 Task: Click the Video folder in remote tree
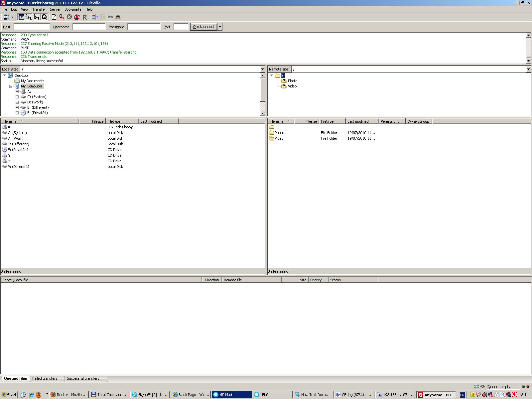[292, 86]
